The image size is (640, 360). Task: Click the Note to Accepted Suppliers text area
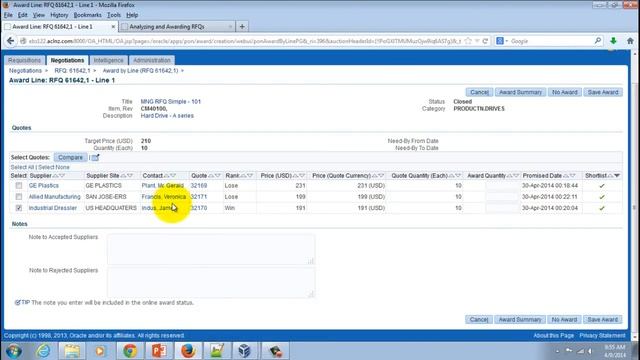click(x=211, y=249)
